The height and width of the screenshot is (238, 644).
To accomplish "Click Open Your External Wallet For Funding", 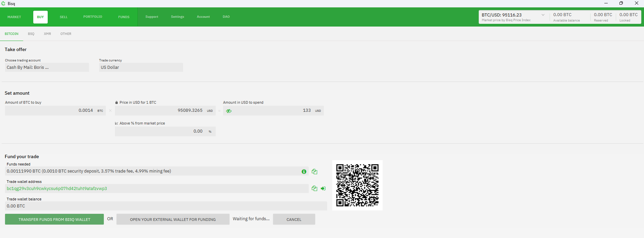I will [x=173, y=220].
